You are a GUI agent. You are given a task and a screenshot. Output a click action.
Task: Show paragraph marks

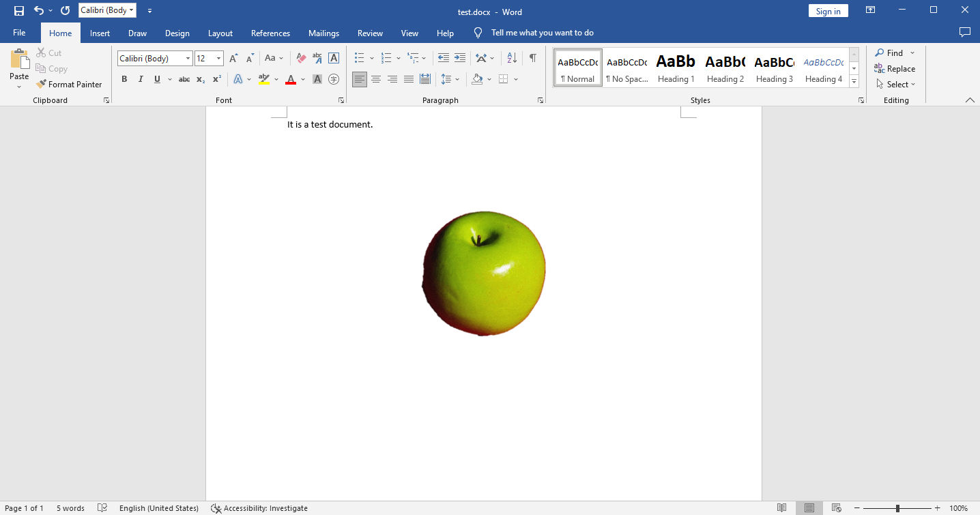[x=532, y=58]
